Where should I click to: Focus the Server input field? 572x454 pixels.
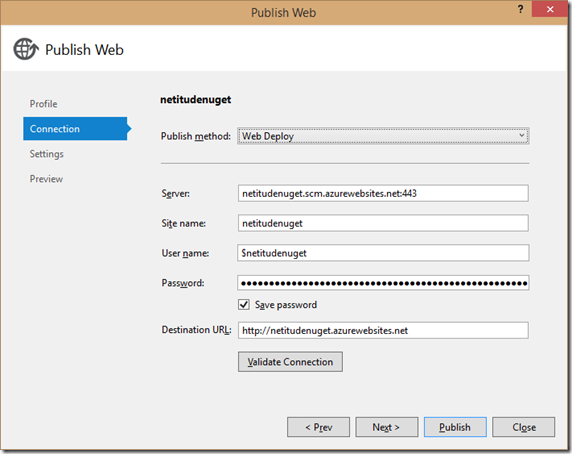(383, 193)
